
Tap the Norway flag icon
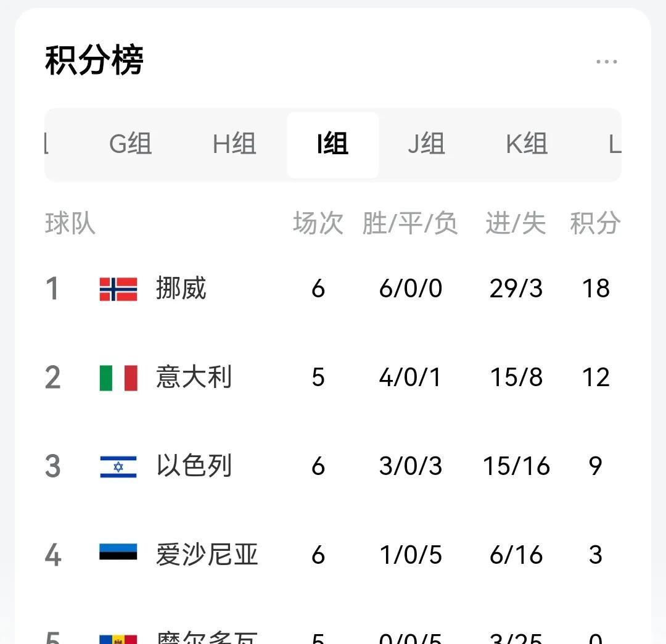(x=118, y=289)
